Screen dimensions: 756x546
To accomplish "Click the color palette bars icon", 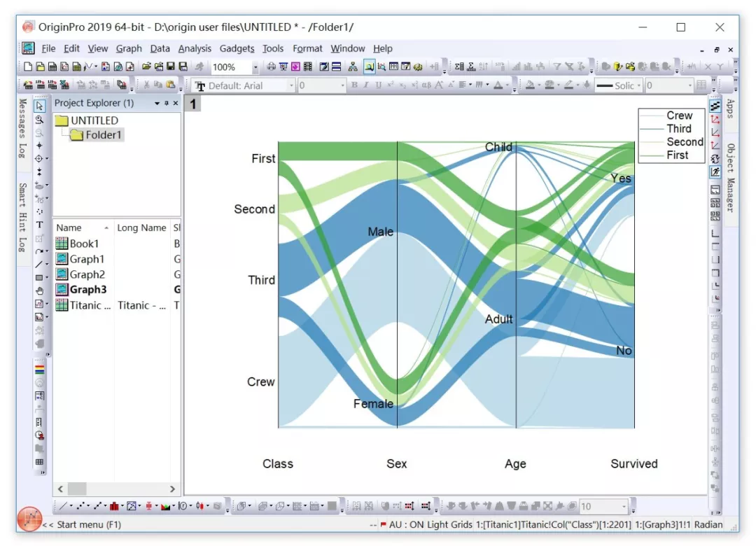I will (39, 370).
